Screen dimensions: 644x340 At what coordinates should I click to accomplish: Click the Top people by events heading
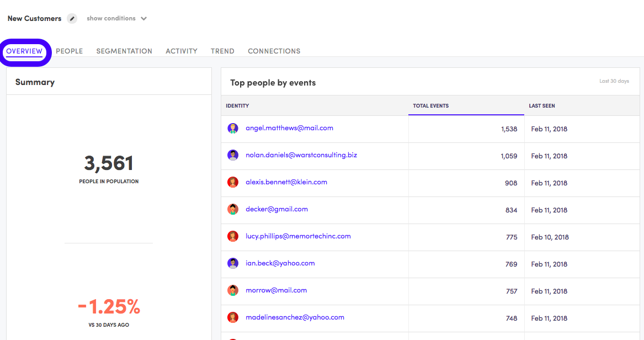[273, 83]
